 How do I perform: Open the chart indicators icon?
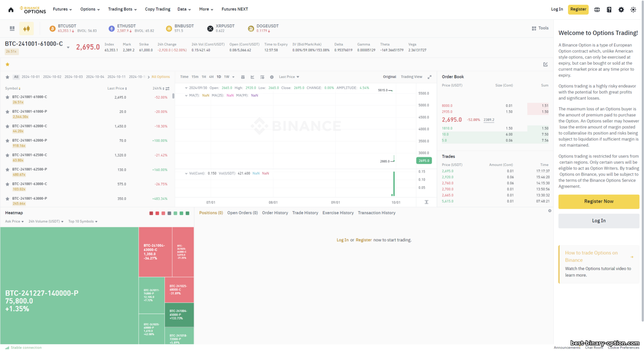(x=252, y=77)
